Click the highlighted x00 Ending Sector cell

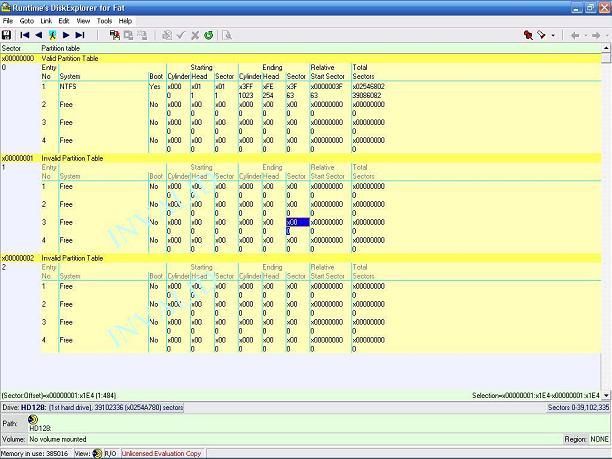[298, 222]
